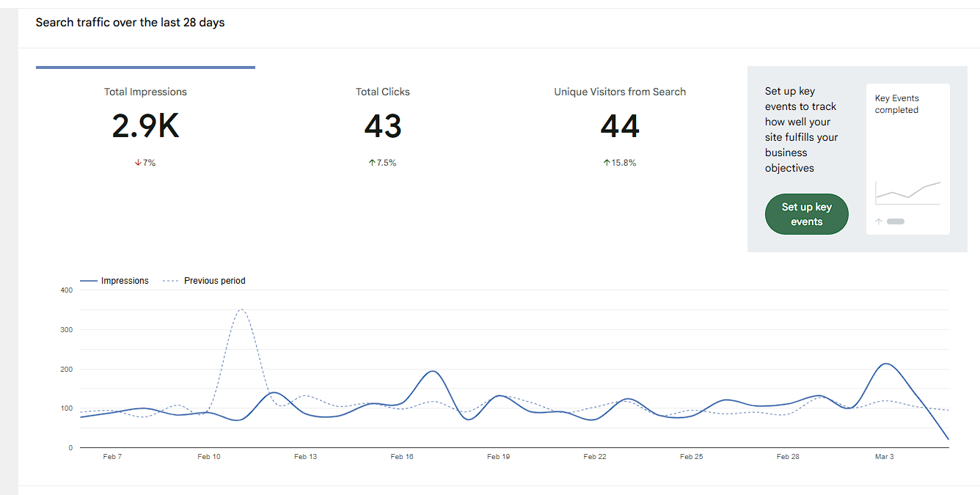Click the green up-arrow beside 15.8%
Screen dimensions: 980x495
coord(607,162)
